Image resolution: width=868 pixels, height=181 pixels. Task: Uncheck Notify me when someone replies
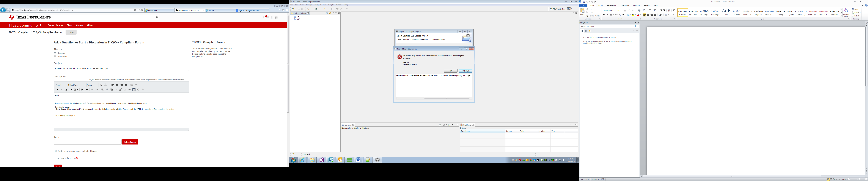(x=56, y=151)
